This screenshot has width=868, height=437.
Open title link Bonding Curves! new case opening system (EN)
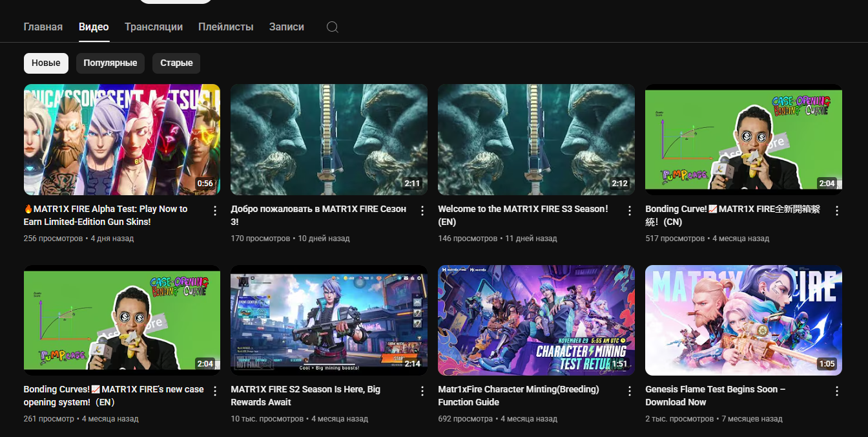pyautogui.click(x=114, y=396)
